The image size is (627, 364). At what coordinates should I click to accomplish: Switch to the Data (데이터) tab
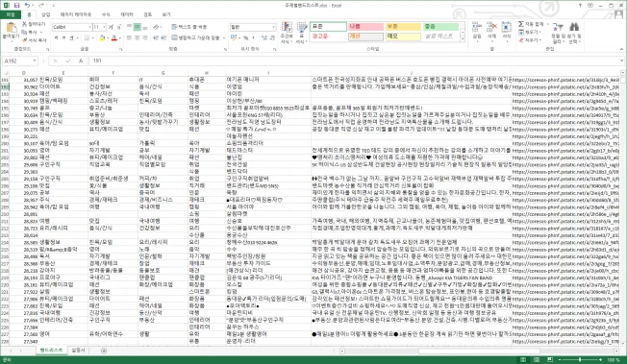click(127, 14)
